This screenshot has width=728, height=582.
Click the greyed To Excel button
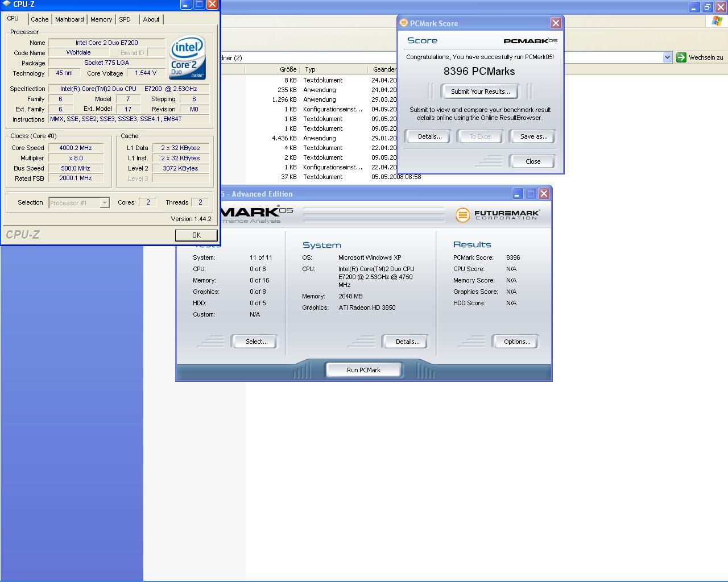coord(480,136)
